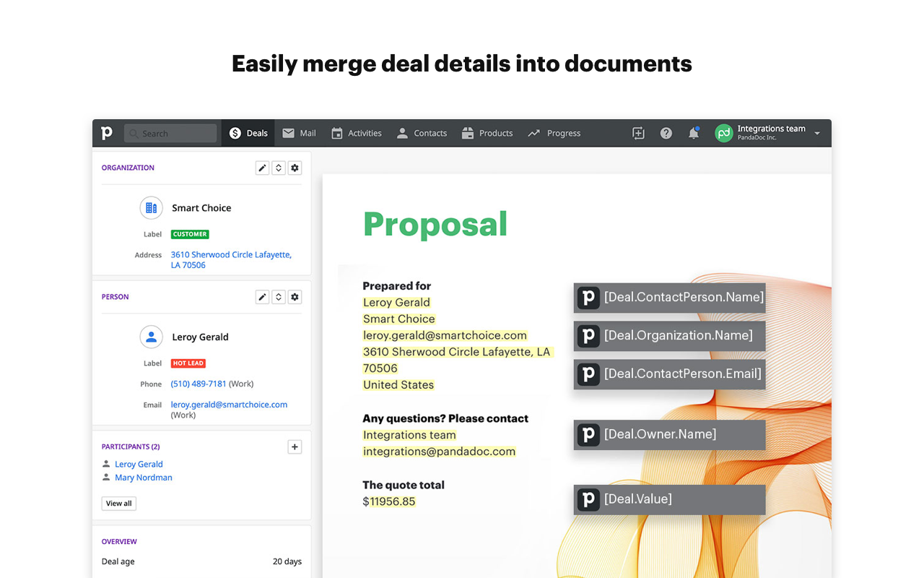Open the 3610 Sherwood Circle address link
924x578 pixels.
click(231, 259)
